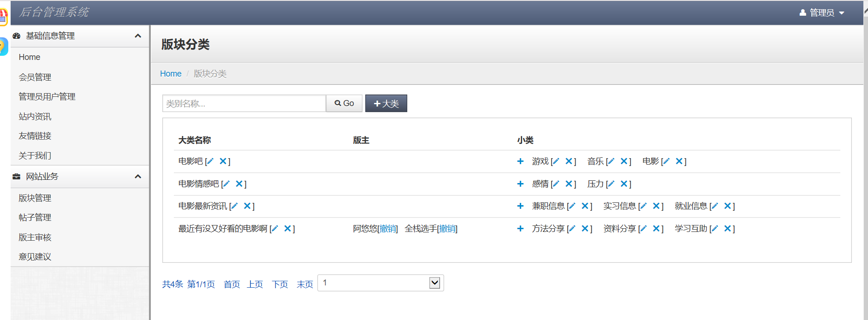Edit the 音乐 subcategory pencil icon
The image size is (868, 320).
point(611,161)
